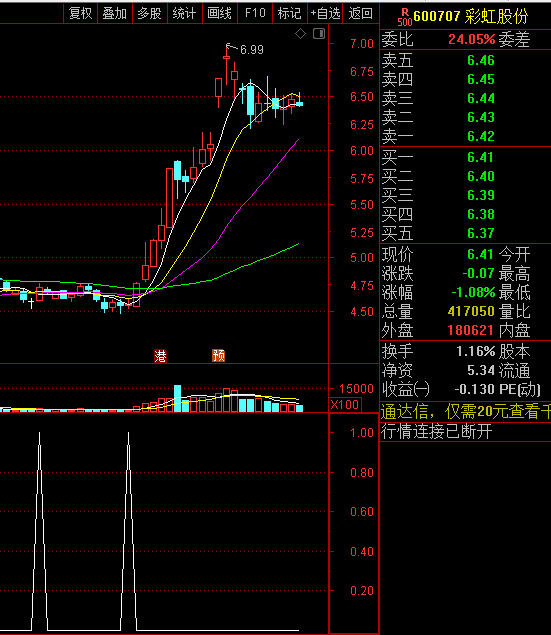Click the 港 marker on chart
Image resolution: width=551 pixels, height=635 pixels.
pos(160,356)
